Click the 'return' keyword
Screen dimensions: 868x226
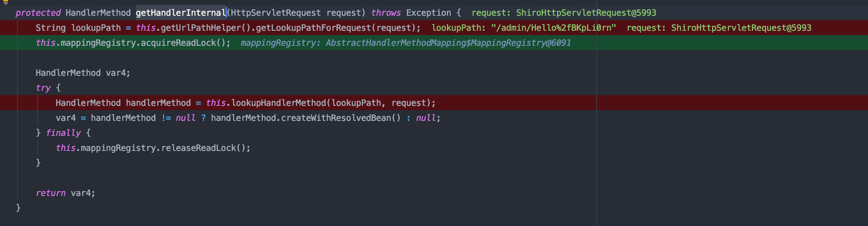[x=50, y=193]
